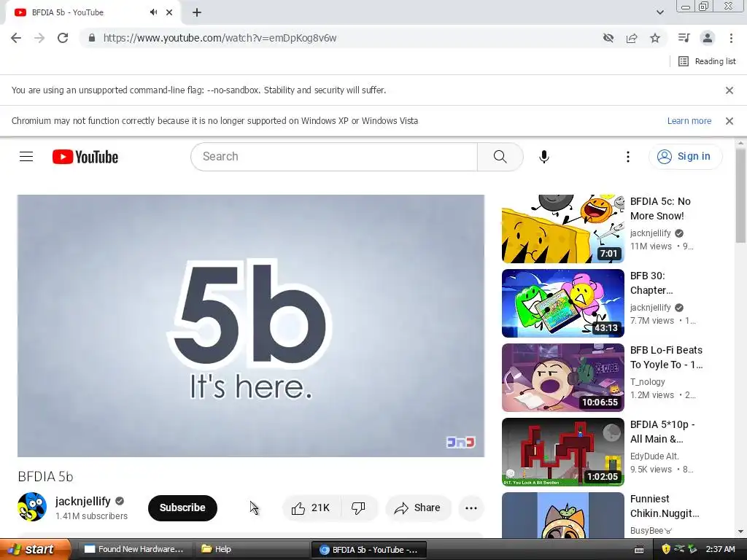Click the 2:37 AM system clock
The height and width of the screenshot is (560, 747).
point(720,549)
